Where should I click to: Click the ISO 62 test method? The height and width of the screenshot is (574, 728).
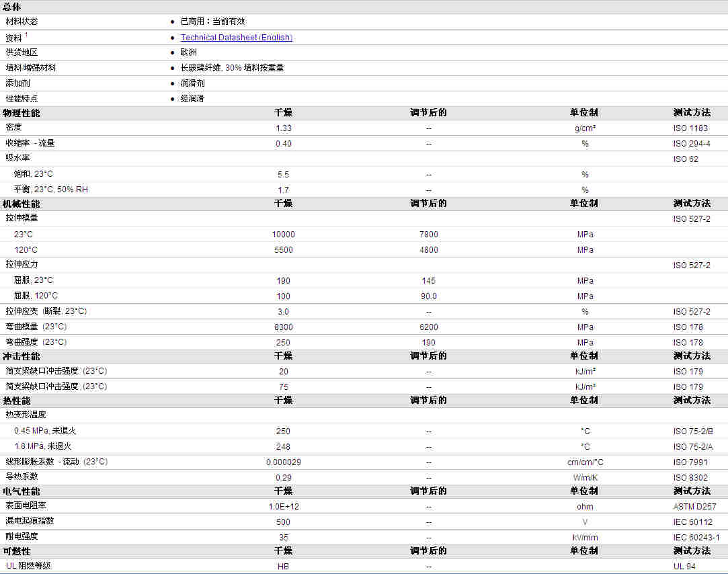point(686,159)
